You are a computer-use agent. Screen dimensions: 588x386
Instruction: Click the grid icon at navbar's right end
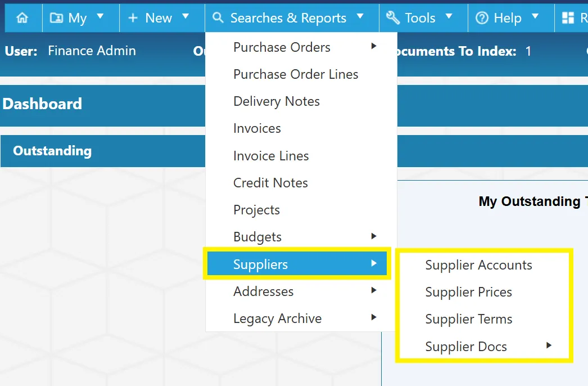coord(568,17)
